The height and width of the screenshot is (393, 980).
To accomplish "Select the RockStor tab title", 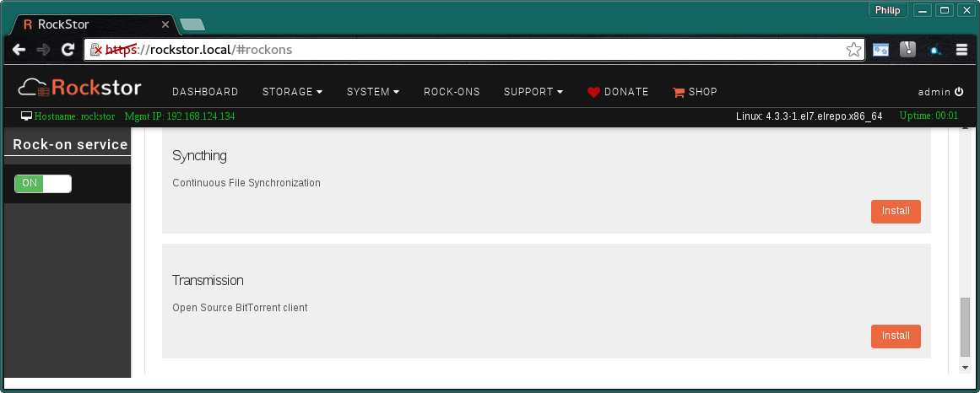I will pyautogui.click(x=64, y=24).
